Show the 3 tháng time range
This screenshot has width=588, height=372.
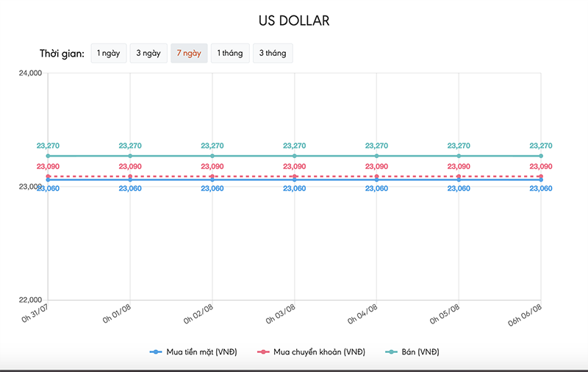[x=273, y=54]
